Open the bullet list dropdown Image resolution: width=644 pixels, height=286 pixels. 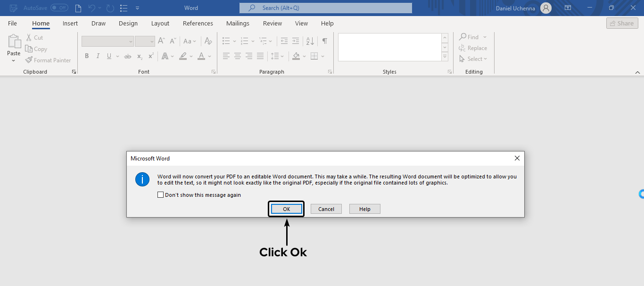(234, 41)
